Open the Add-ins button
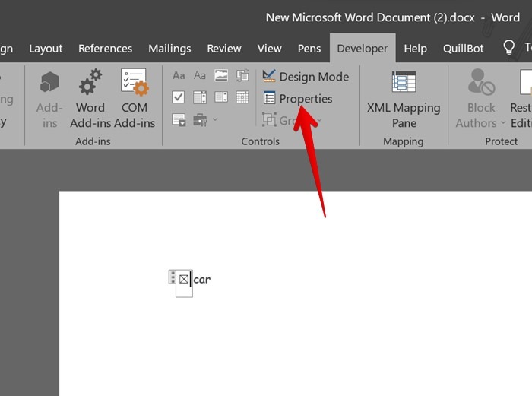The width and height of the screenshot is (532, 396). coord(49,100)
